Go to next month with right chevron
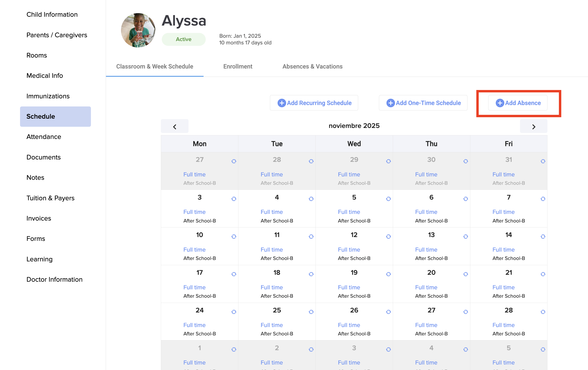588x370 pixels. pyautogui.click(x=533, y=127)
